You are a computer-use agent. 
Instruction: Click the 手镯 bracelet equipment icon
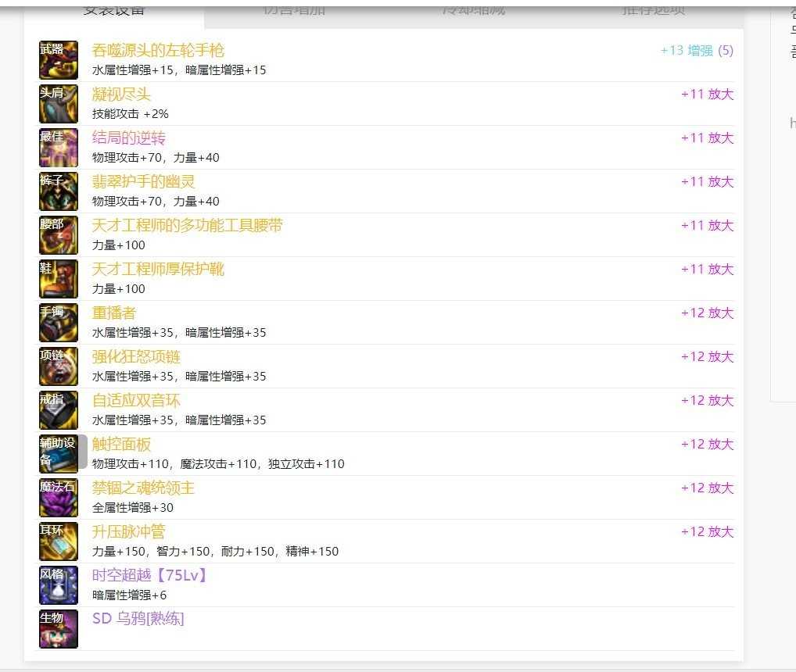tap(59, 323)
